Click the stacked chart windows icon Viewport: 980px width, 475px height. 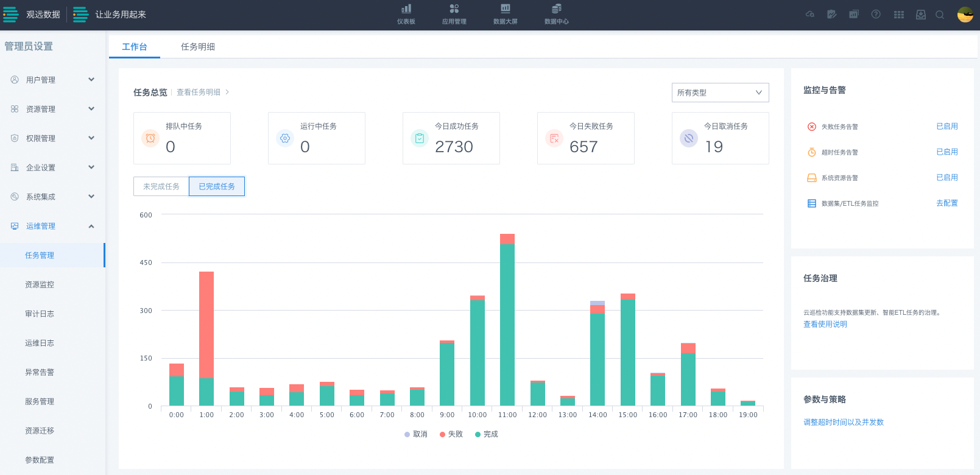[x=854, y=15]
